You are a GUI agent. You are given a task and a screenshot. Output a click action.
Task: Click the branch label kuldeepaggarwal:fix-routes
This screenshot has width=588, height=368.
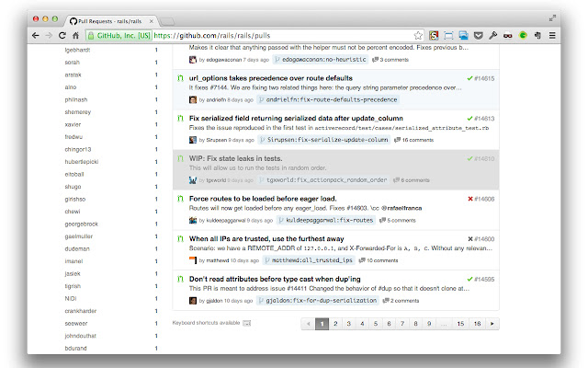point(326,220)
